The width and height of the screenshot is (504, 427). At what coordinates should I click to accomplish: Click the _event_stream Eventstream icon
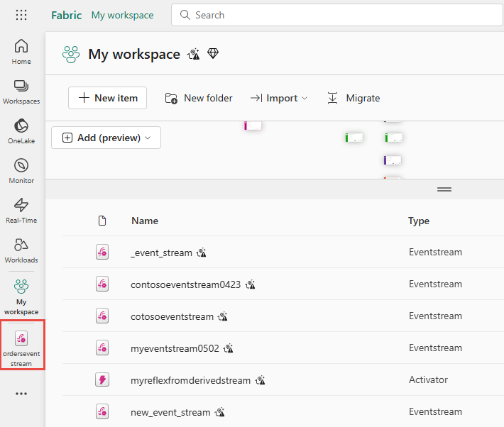pyautogui.click(x=102, y=252)
